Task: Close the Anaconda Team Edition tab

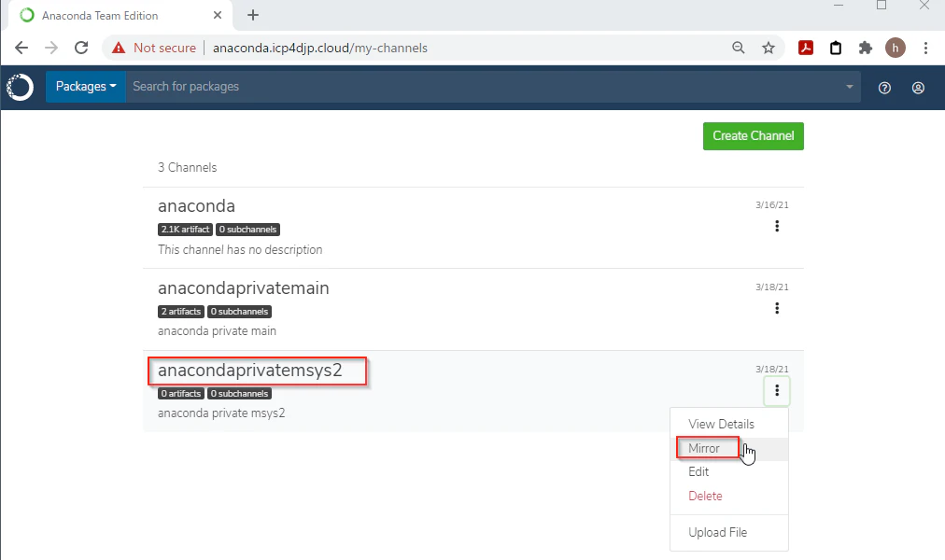Action: click(x=218, y=15)
